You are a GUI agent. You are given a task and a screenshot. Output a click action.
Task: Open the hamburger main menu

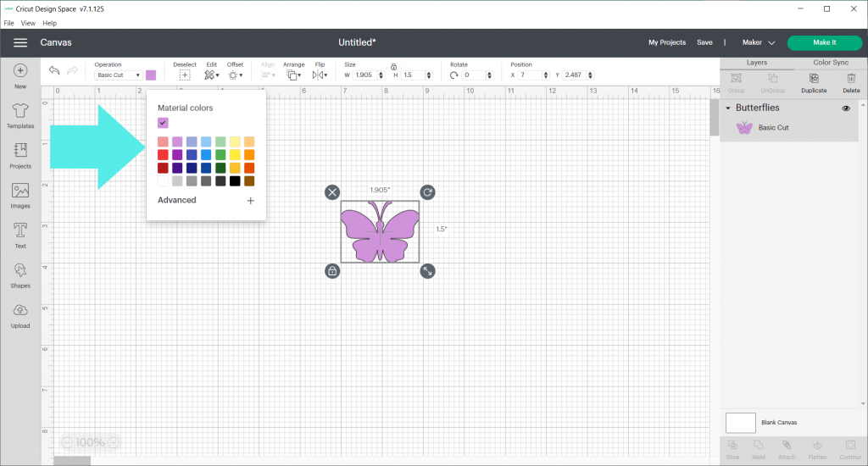pyautogui.click(x=20, y=42)
